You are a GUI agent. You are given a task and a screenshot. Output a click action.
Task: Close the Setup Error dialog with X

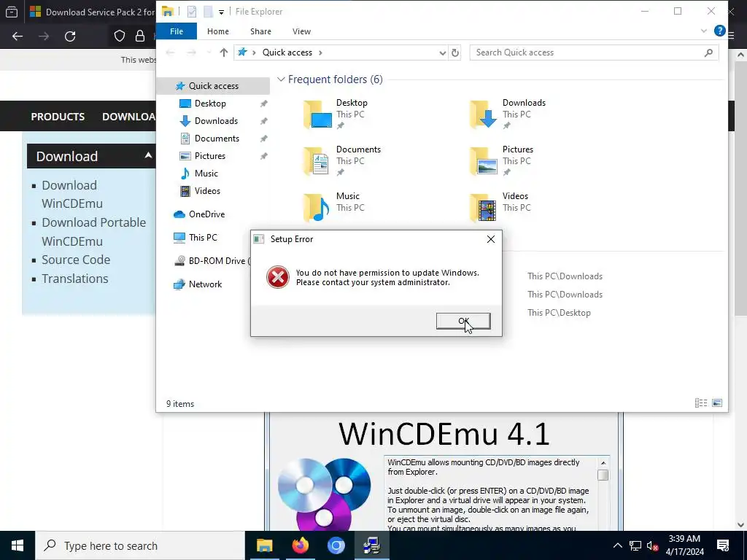pyautogui.click(x=491, y=239)
